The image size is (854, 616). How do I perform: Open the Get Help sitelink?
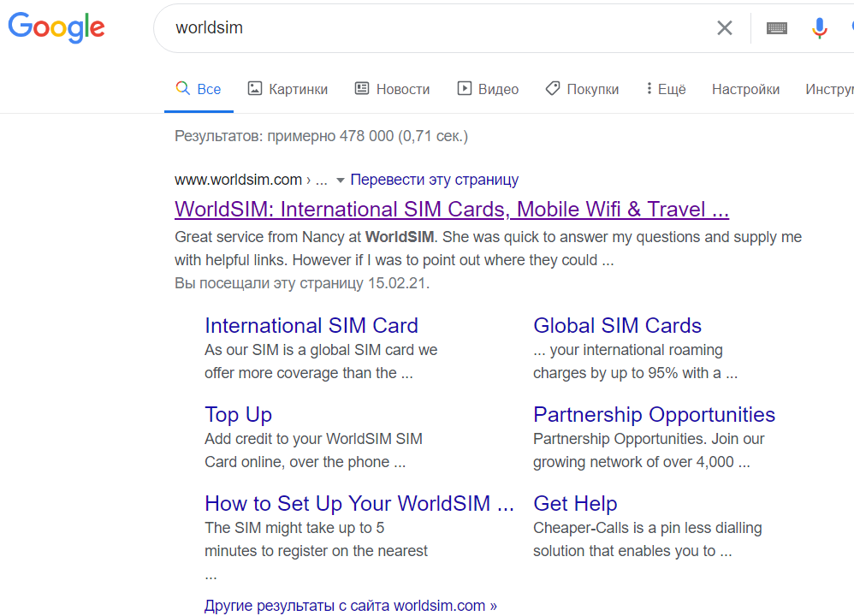[x=575, y=504]
